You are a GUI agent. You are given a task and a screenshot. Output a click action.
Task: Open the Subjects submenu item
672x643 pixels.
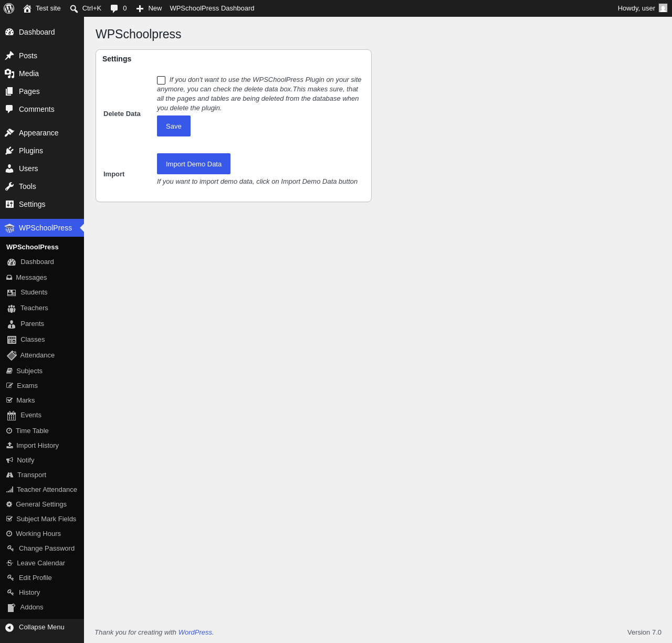(42, 371)
